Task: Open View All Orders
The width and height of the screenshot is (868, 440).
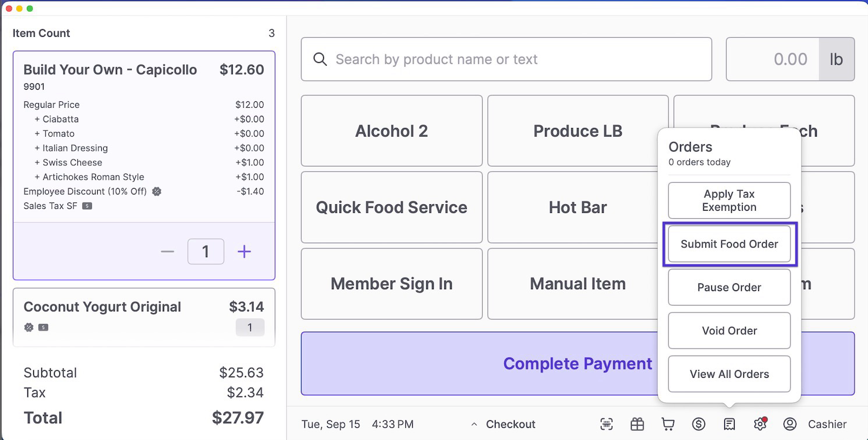Action: click(729, 374)
